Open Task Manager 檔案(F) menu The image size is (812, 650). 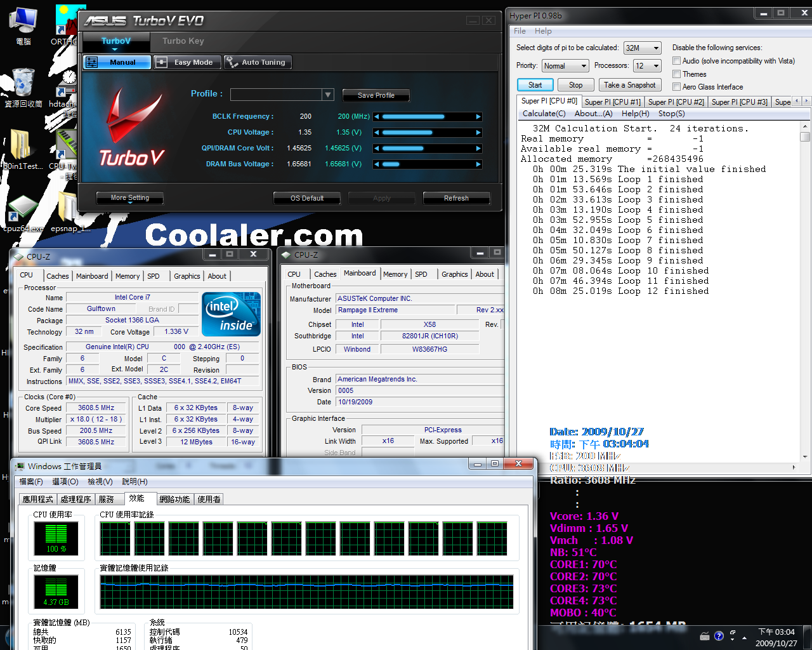[31, 482]
